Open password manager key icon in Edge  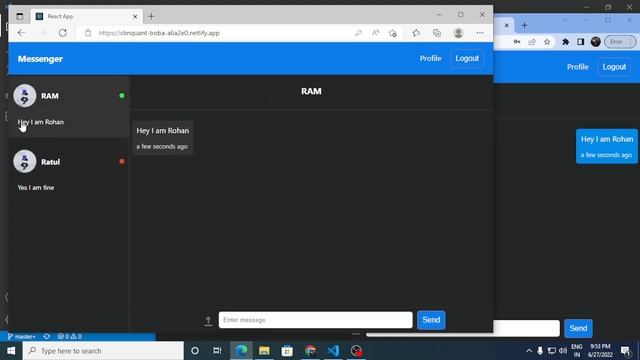pos(358,33)
